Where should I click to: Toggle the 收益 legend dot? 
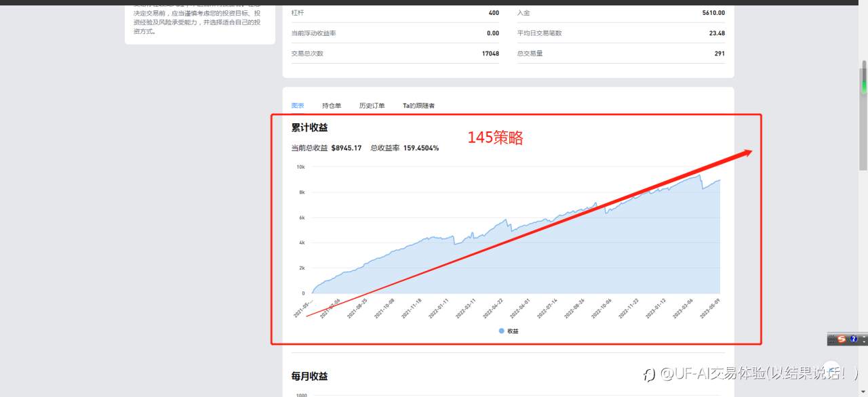click(x=501, y=331)
